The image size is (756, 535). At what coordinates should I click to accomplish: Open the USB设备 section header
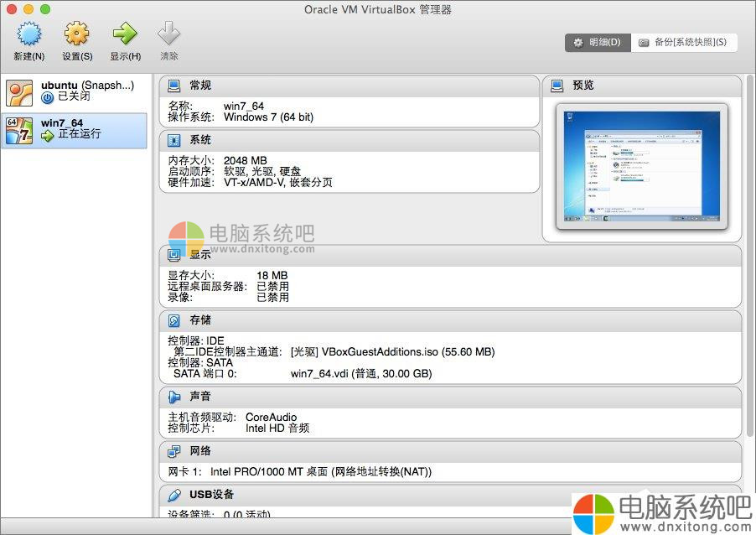(x=450, y=495)
